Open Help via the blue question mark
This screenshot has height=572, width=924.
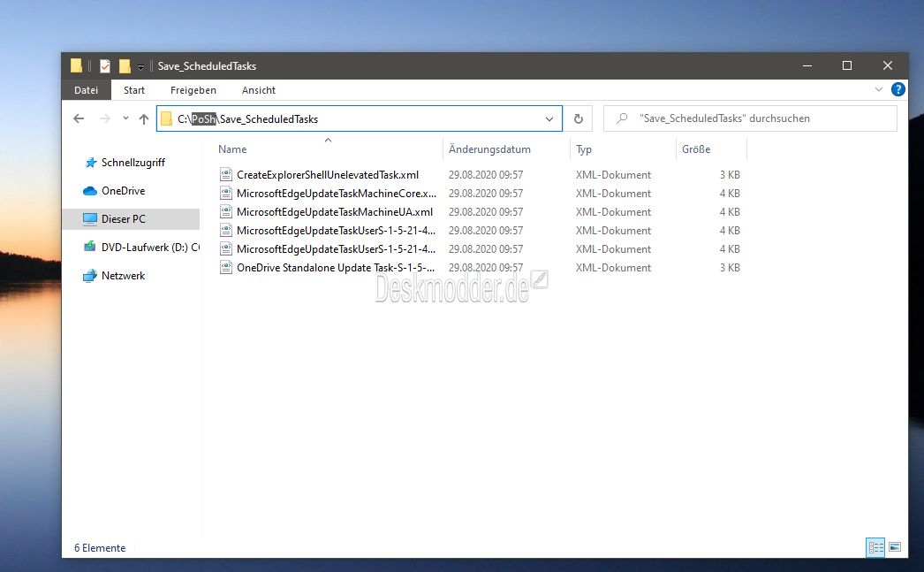[x=898, y=89]
